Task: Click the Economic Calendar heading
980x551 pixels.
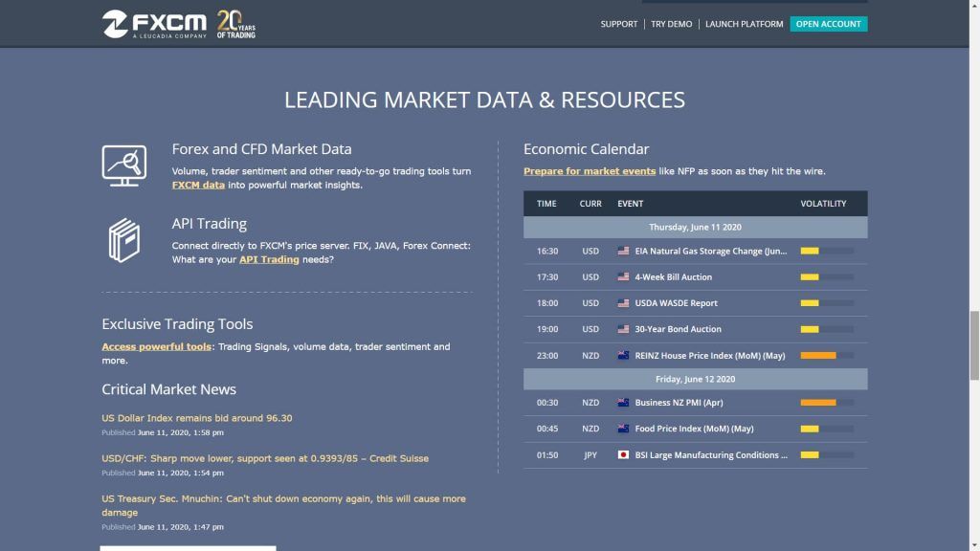Action: [x=587, y=148]
